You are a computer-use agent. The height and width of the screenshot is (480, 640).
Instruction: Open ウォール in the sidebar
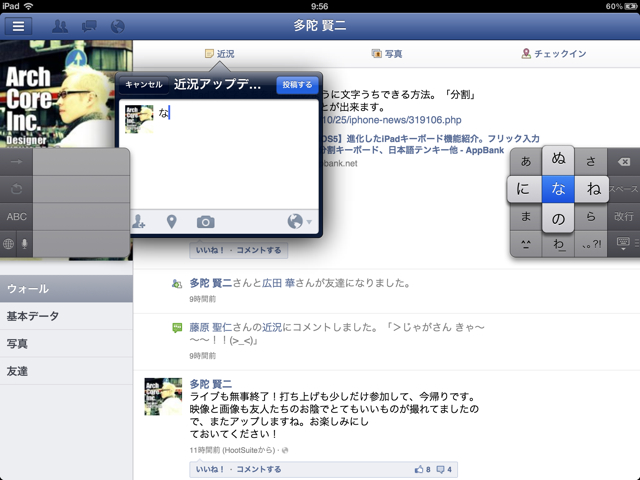click(66, 289)
